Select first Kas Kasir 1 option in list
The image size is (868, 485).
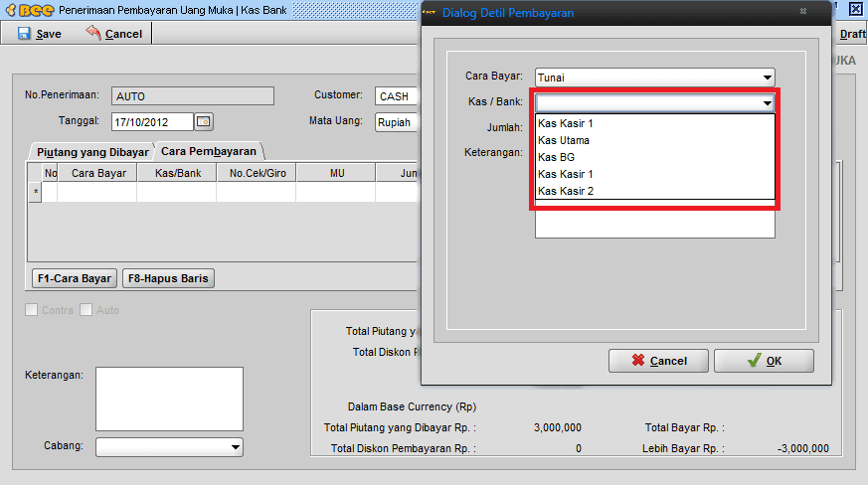655,123
